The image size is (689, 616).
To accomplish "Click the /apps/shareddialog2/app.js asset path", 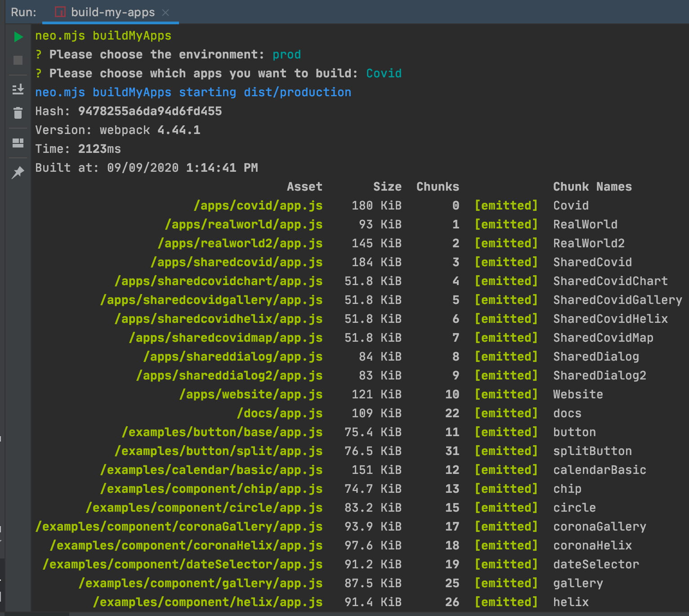I will [229, 375].
